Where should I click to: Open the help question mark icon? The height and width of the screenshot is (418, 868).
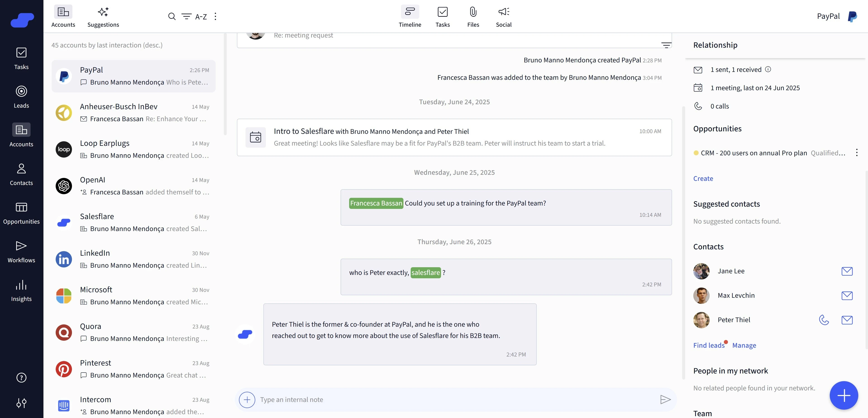[x=21, y=378]
